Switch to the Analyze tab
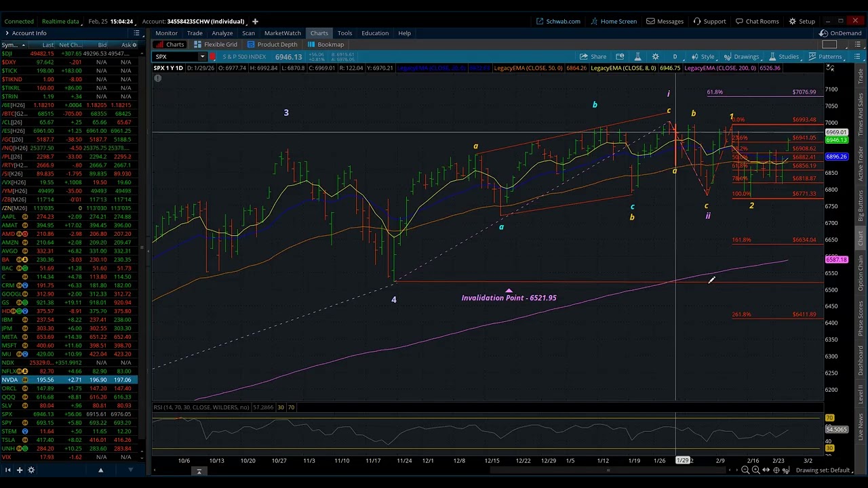The width and height of the screenshot is (868, 488). [222, 33]
